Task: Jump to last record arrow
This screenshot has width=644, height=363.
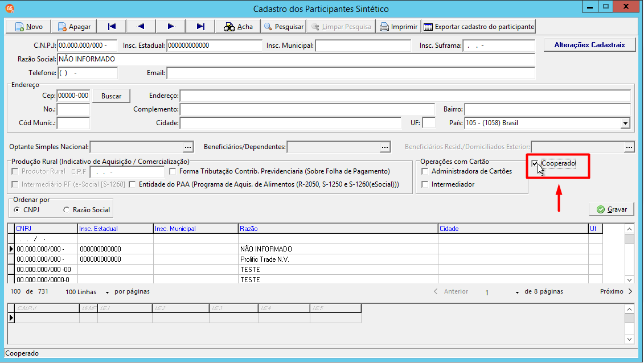Action: pos(200,27)
